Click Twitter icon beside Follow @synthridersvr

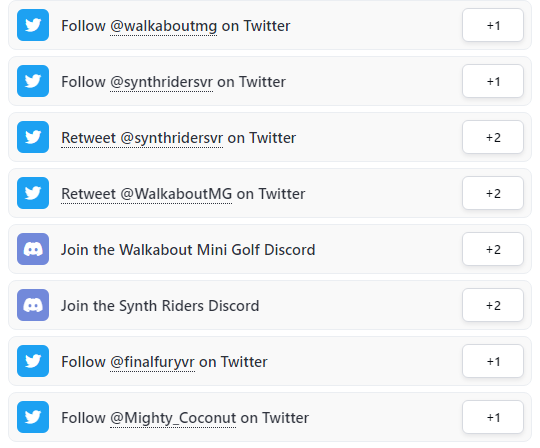click(33, 81)
